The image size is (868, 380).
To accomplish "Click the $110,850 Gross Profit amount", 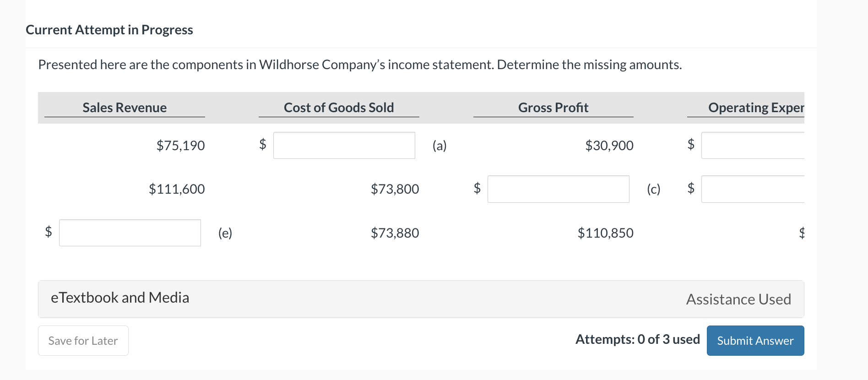I will point(606,233).
